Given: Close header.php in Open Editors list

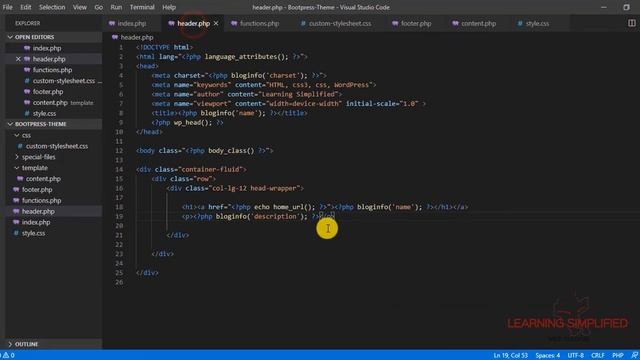Looking at the screenshot, I should click(x=18, y=59).
